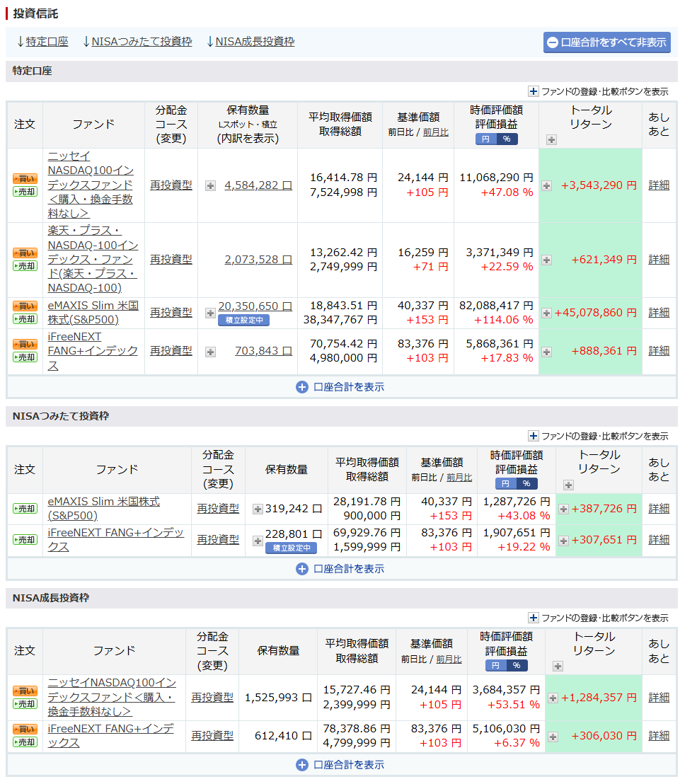Click 積立設定中 badge under 20,350,650口
680x784 pixels.
243,321
